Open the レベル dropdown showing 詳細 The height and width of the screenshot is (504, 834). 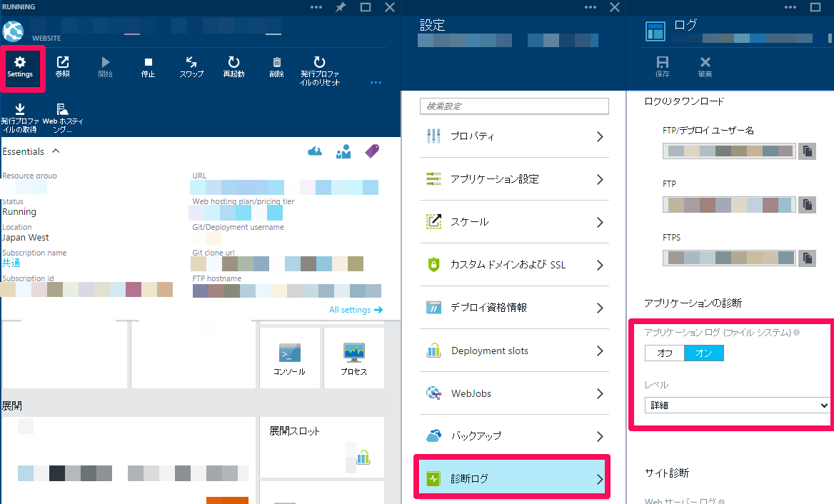pyautogui.click(x=737, y=405)
